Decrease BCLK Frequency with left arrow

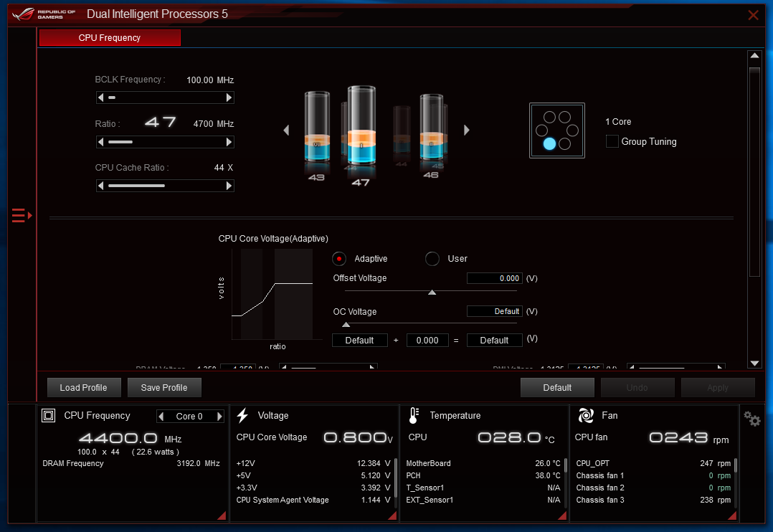[x=101, y=98]
